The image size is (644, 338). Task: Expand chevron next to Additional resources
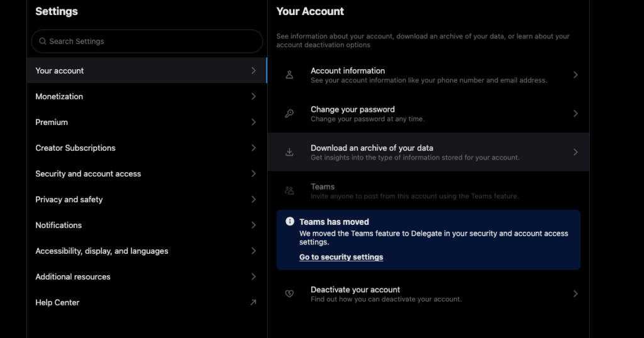253,277
